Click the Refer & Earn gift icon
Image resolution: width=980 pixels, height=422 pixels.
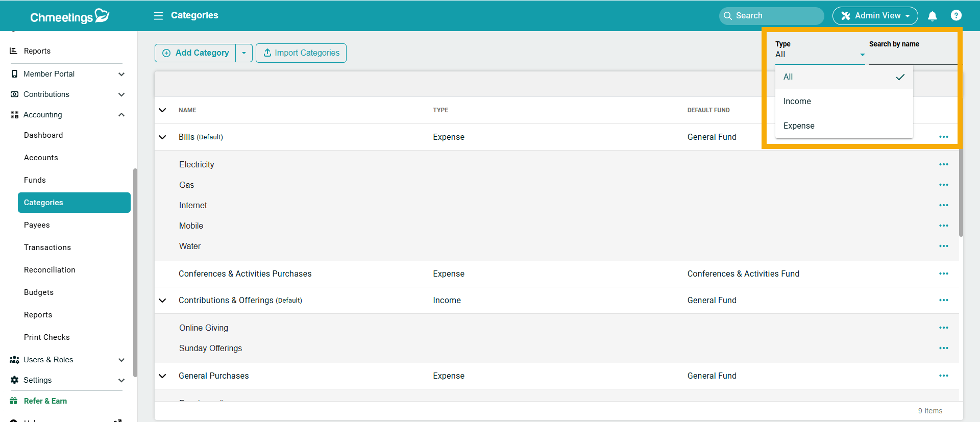[14, 401]
